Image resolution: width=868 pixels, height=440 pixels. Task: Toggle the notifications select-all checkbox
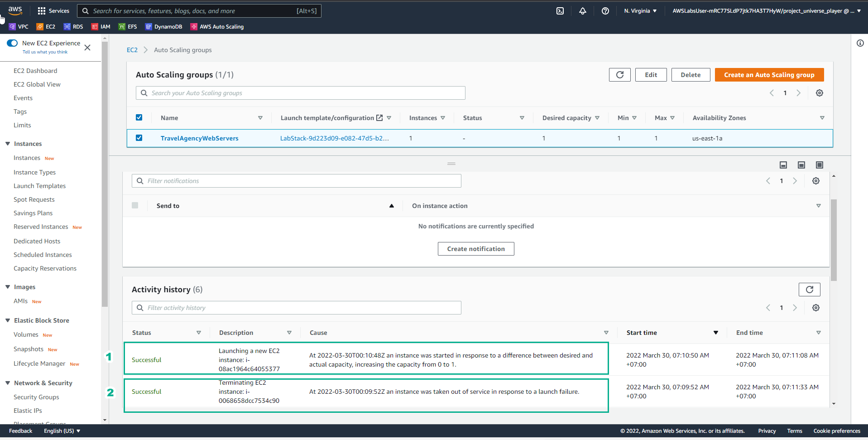click(x=135, y=205)
